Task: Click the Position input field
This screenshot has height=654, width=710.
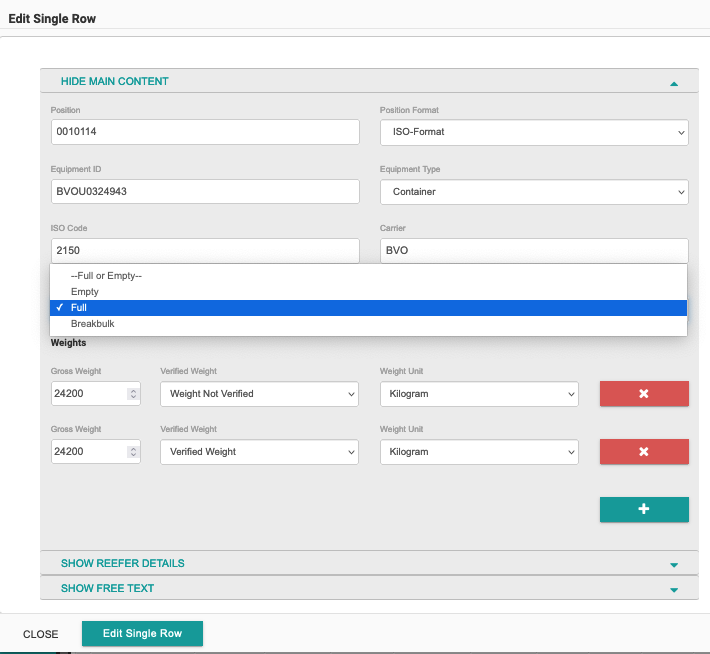Action: pos(204,132)
